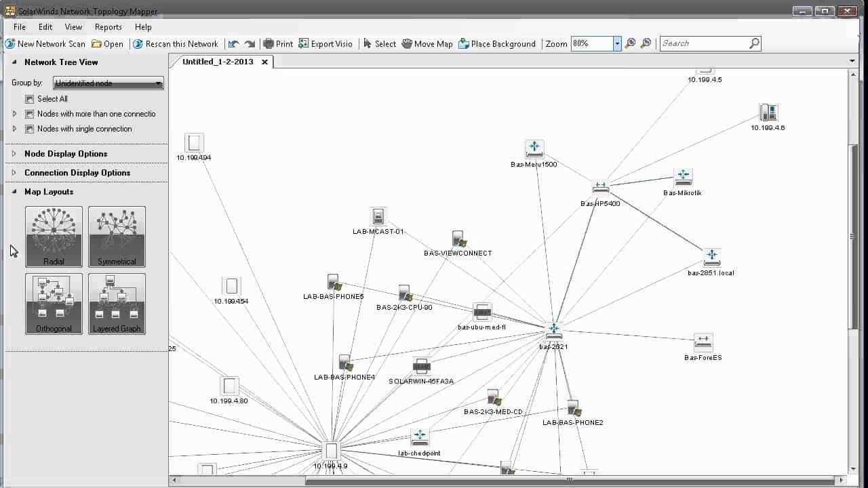Select the bas-2851.local router node icon
This screenshot has height=488, width=868.
point(711,258)
